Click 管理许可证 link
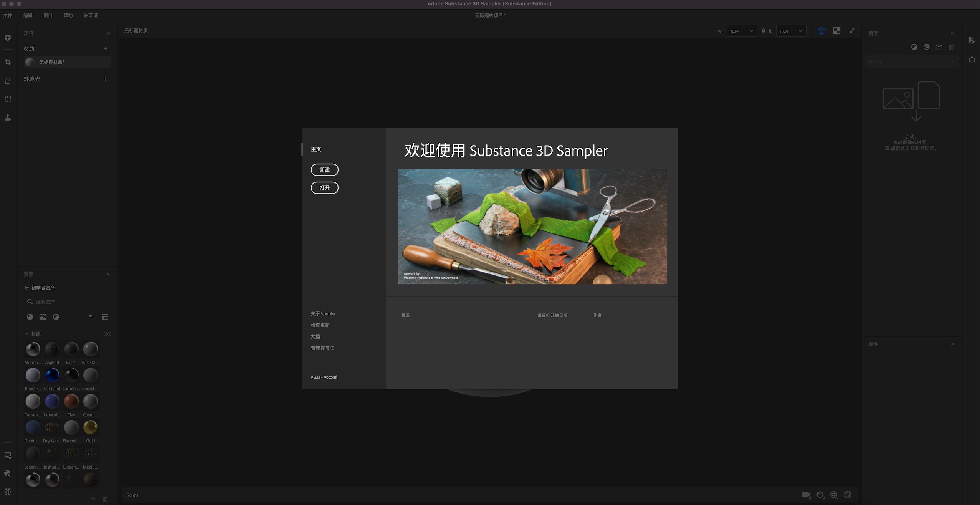980x505 pixels. [322, 348]
